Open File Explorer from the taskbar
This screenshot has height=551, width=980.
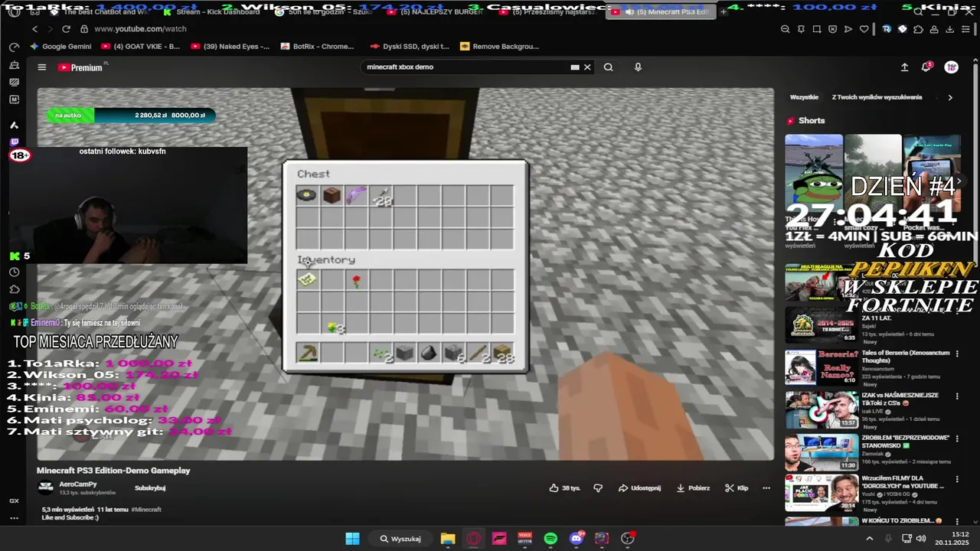(448, 539)
